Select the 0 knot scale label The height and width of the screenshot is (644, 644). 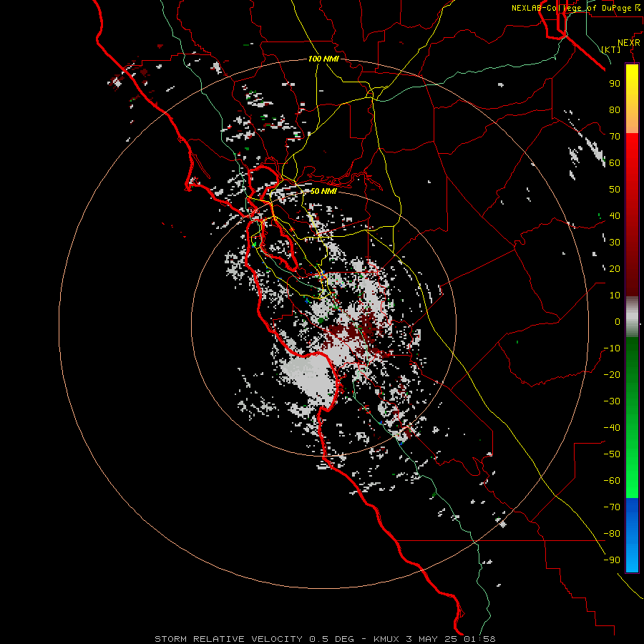point(618,322)
